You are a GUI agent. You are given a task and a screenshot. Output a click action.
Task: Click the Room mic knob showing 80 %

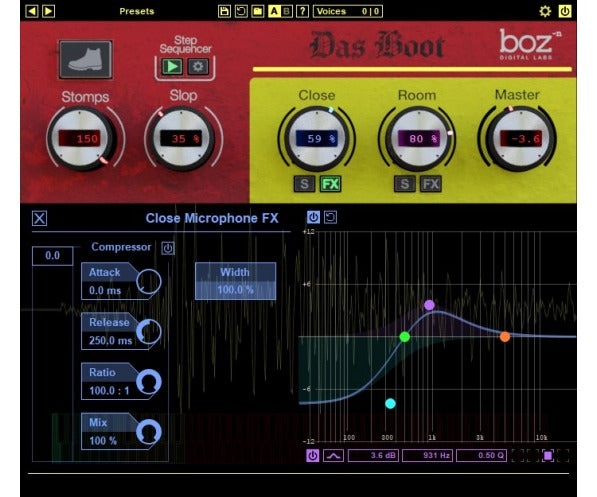coord(418,138)
